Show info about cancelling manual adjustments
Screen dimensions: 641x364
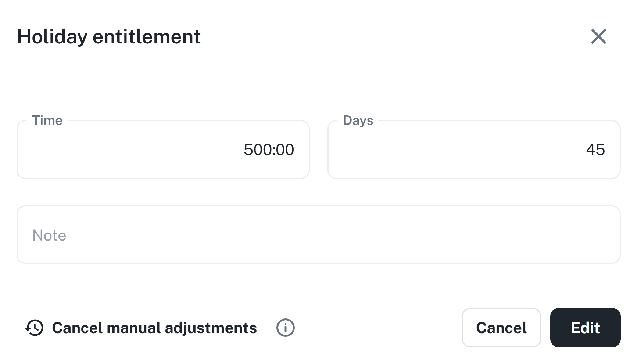(x=285, y=328)
